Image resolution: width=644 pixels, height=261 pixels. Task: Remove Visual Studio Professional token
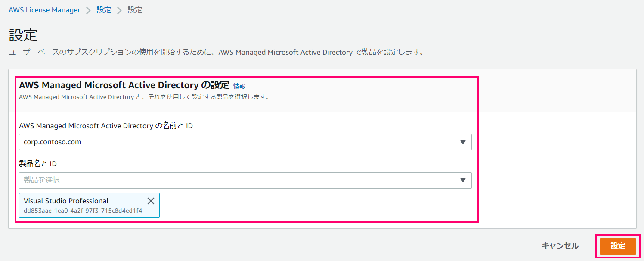pyautogui.click(x=151, y=201)
